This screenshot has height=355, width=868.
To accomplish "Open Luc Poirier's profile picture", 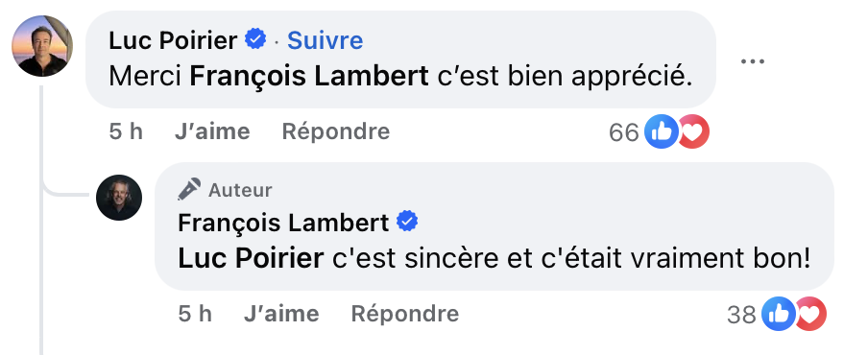I will (42, 46).
